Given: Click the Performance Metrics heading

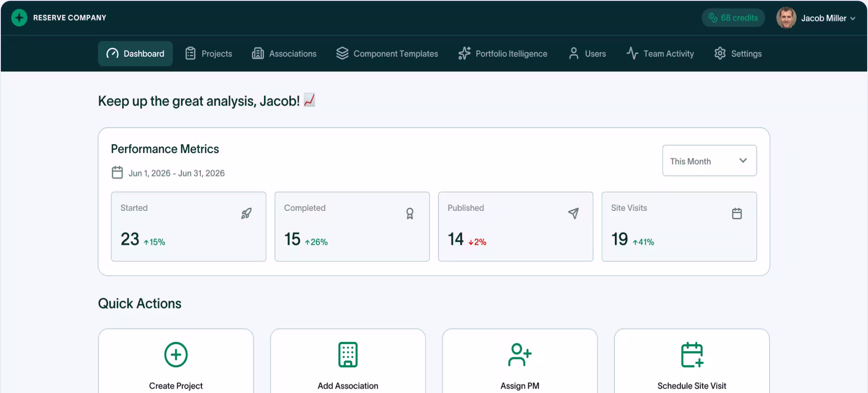Looking at the screenshot, I should pos(165,149).
